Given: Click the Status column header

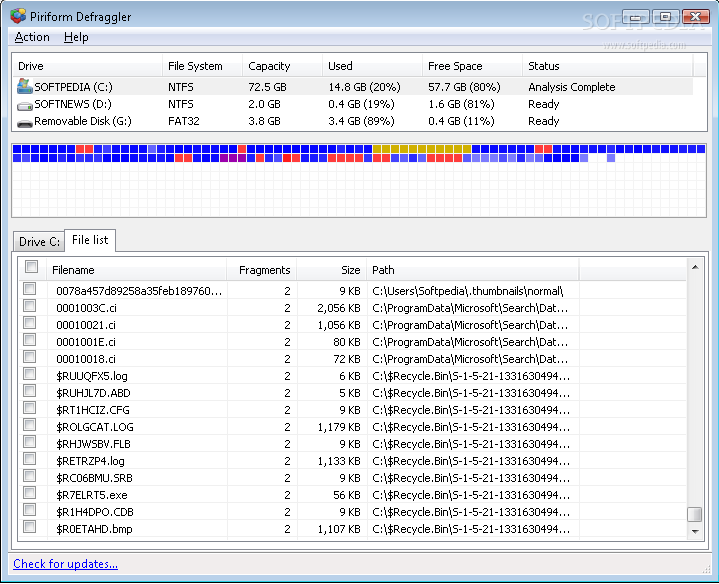Looking at the screenshot, I should [x=608, y=66].
